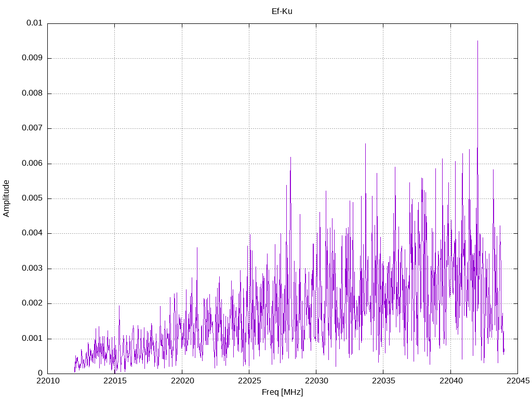Select the 0.009 y-axis tick label
Screen dimensions: 532x399
coord(32,58)
